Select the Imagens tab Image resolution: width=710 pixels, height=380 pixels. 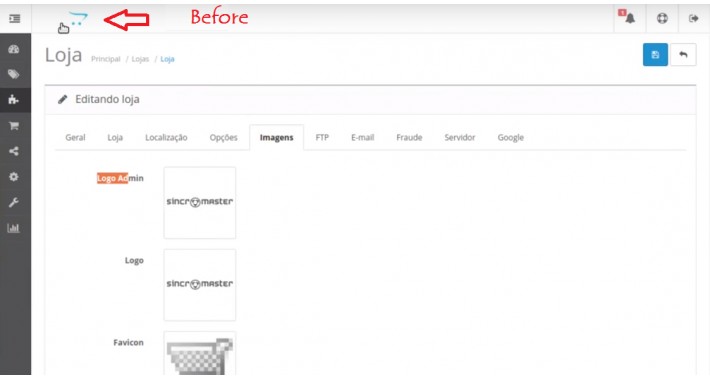[x=277, y=137]
